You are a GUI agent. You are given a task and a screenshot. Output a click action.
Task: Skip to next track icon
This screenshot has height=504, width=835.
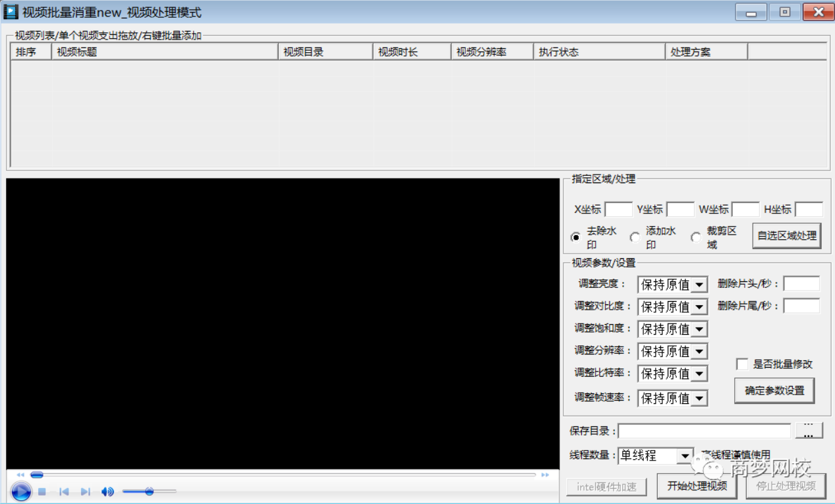pyautogui.click(x=86, y=491)
